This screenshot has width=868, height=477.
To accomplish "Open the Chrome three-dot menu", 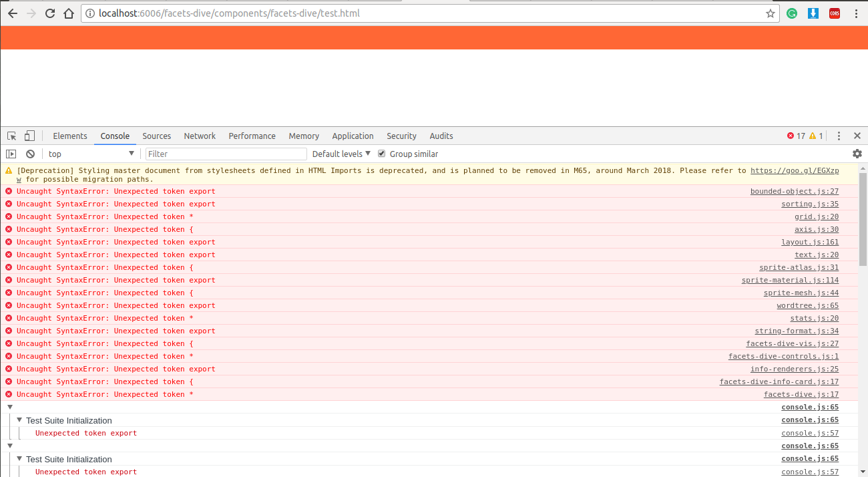I will [x=857, y=13].
